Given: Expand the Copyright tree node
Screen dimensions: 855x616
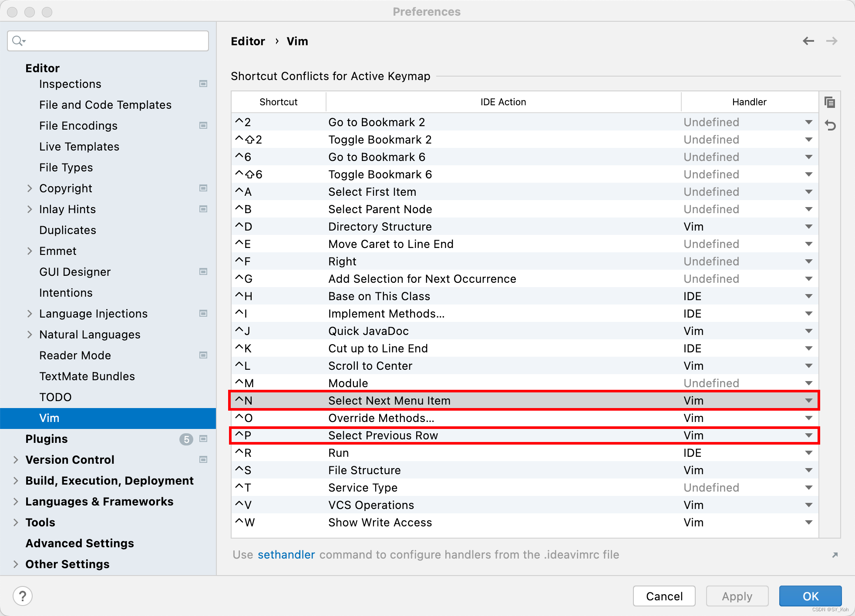Looking at the screenshot, I should click(30, 188).
